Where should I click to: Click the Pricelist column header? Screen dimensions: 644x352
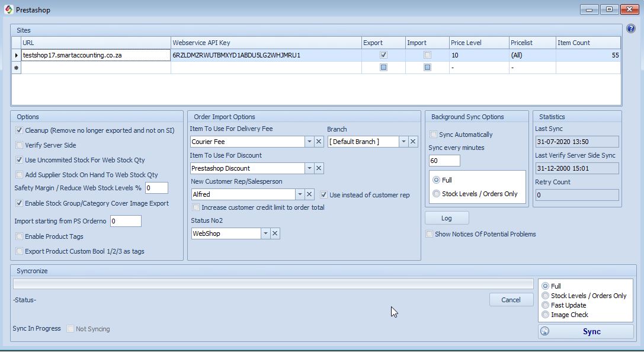point(532,43)
